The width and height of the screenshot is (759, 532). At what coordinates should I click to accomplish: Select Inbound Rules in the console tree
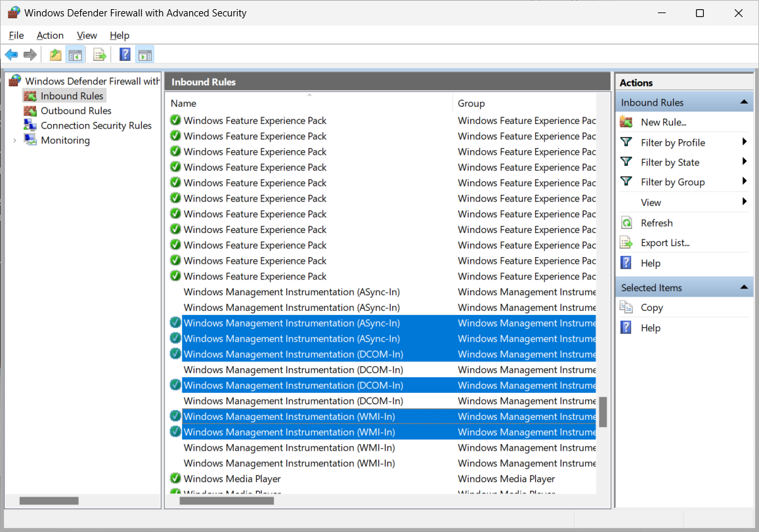click(x=72, y=96)
